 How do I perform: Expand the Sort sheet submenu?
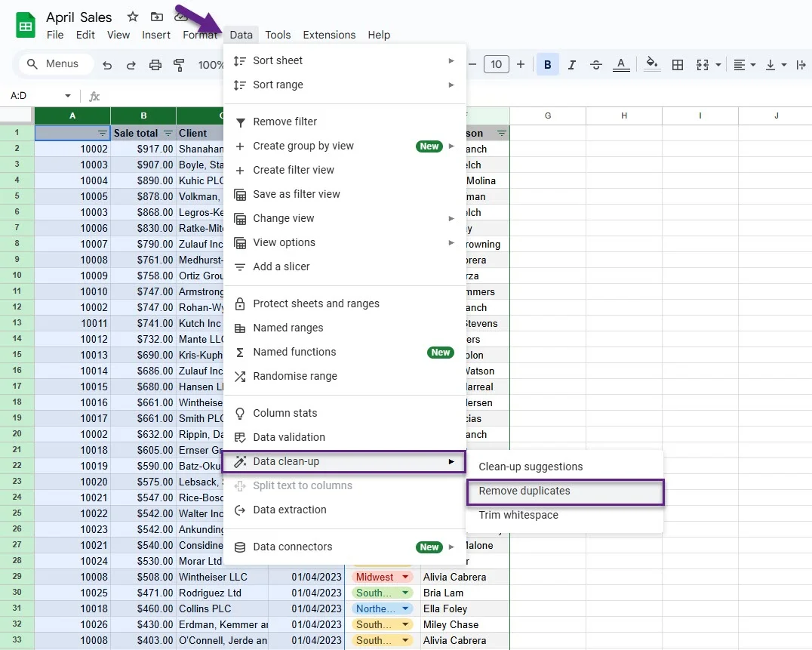click(344, 60)
